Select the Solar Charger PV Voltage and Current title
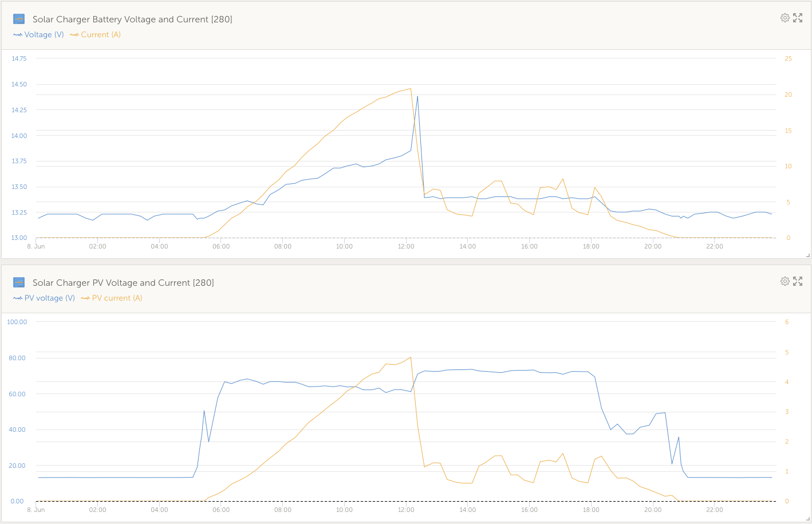The height and width of the screenshot is (524, 812). [x=123, y=283]
